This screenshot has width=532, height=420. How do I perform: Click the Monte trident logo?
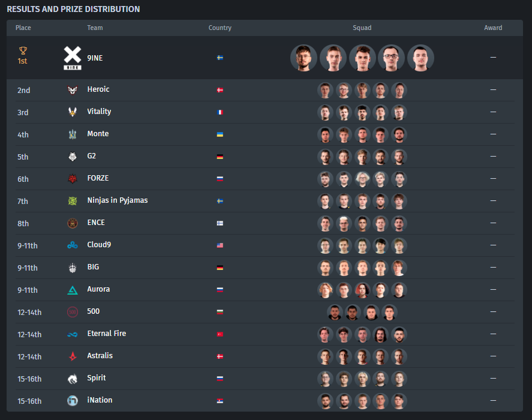pos(73,134)
